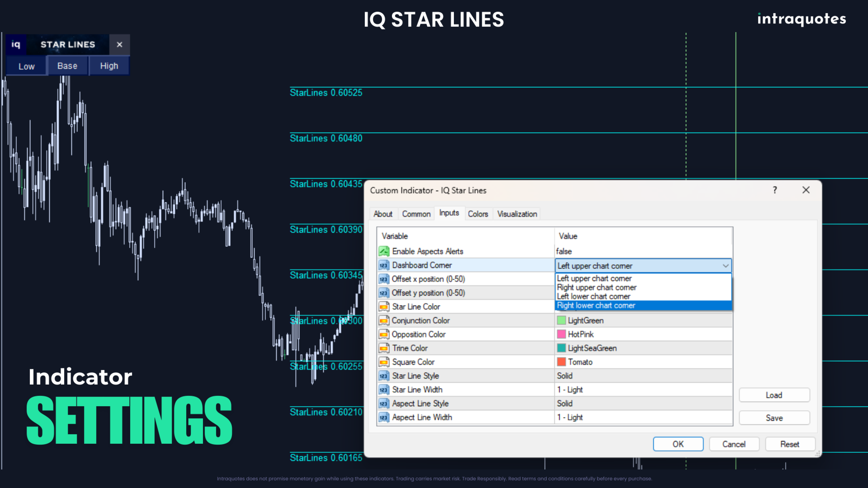Viewport: 868px width, 488px height.
Task: Select Right lower chart corner option
Action: click(643, 305)
